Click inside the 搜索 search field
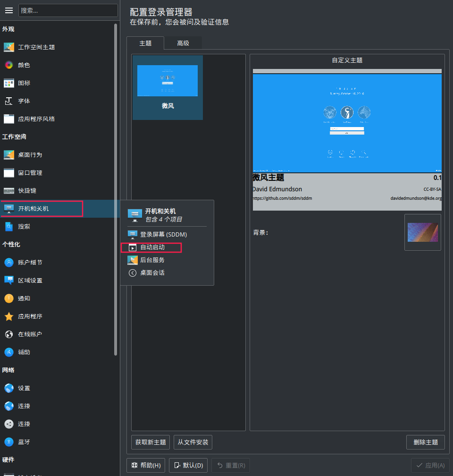The image size is (453, 476). 67,10
